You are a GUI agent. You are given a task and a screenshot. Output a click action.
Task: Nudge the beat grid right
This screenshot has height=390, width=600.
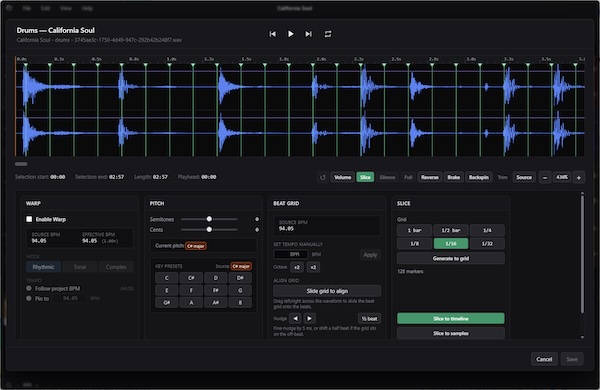coord(310,318)
